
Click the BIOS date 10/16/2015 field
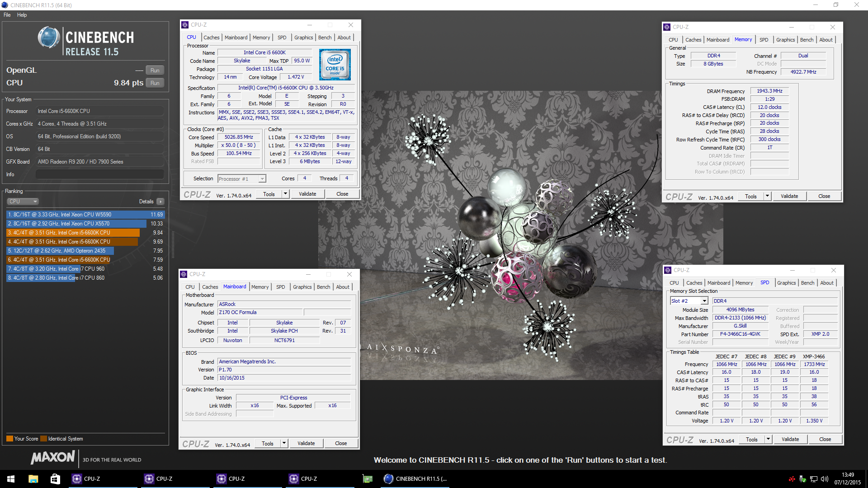click(284, 378)
